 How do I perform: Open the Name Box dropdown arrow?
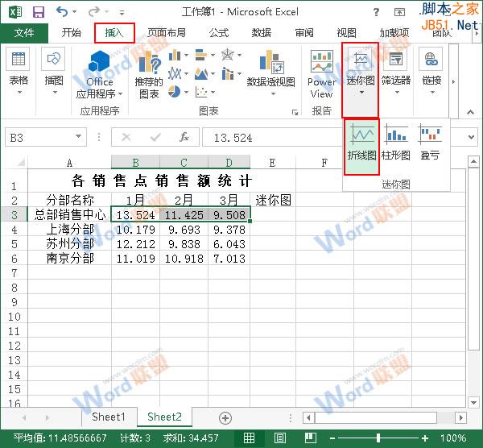point(79,136)
